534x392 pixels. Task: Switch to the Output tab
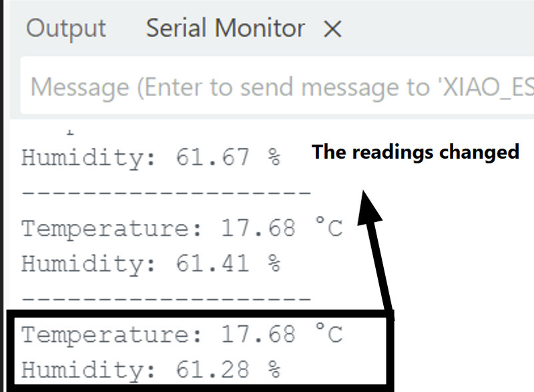(x=65, y=29)
